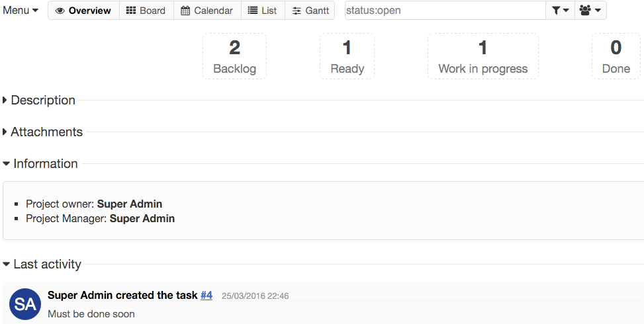
Task: Click the eye icon on Overview
Action: (x=60, y=11)
